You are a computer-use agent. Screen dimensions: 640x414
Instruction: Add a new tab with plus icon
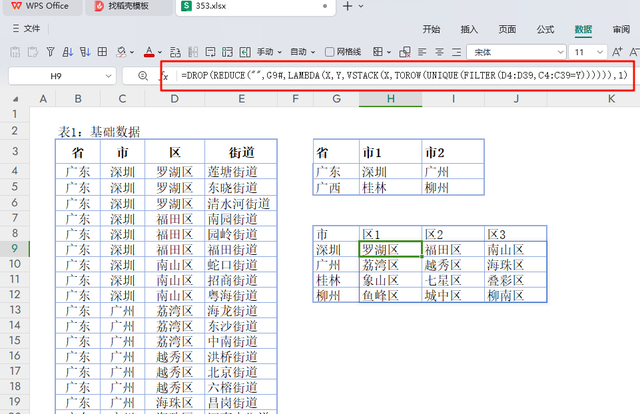click(347, 6)
